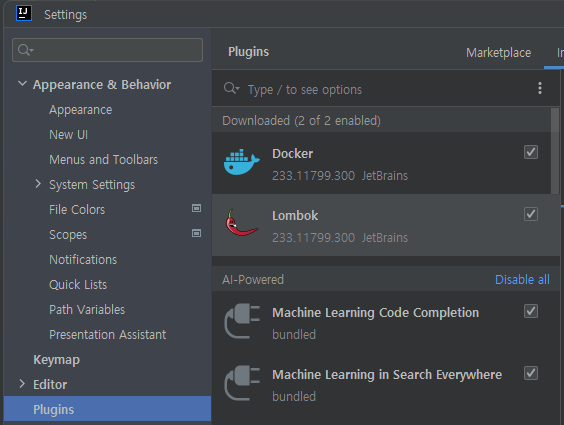
Task: Uncheck the Lombok plugin checkbox
Action: point(531,214)
